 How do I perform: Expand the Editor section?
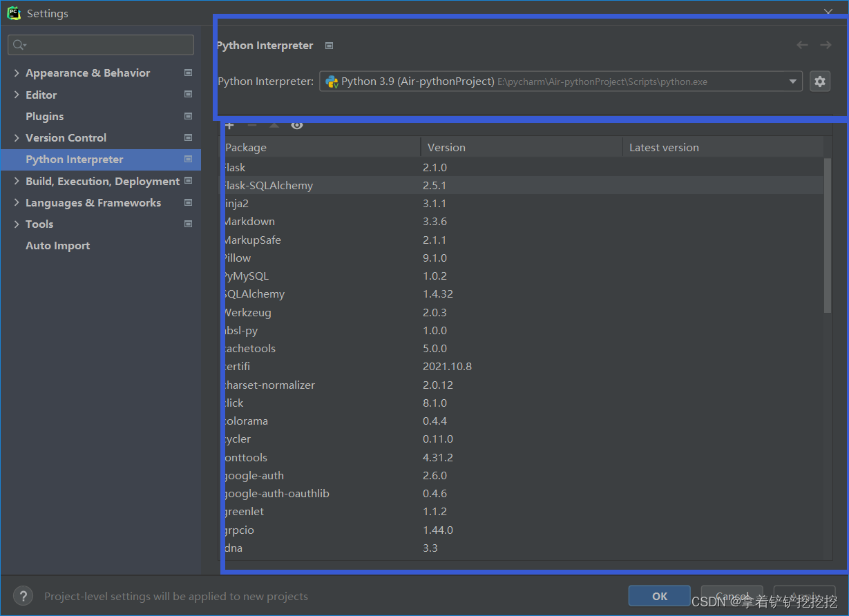pyautogui.click(x=17, y=95)
